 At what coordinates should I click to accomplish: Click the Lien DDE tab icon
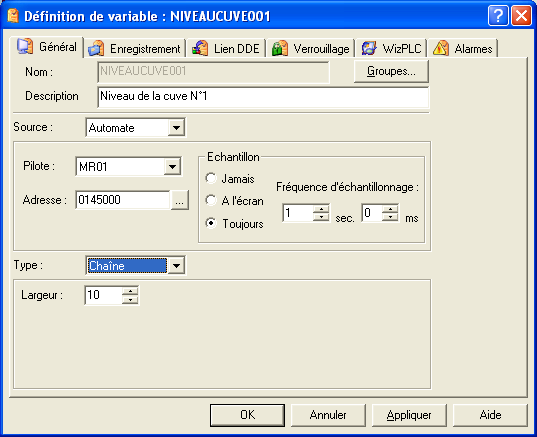200,48
